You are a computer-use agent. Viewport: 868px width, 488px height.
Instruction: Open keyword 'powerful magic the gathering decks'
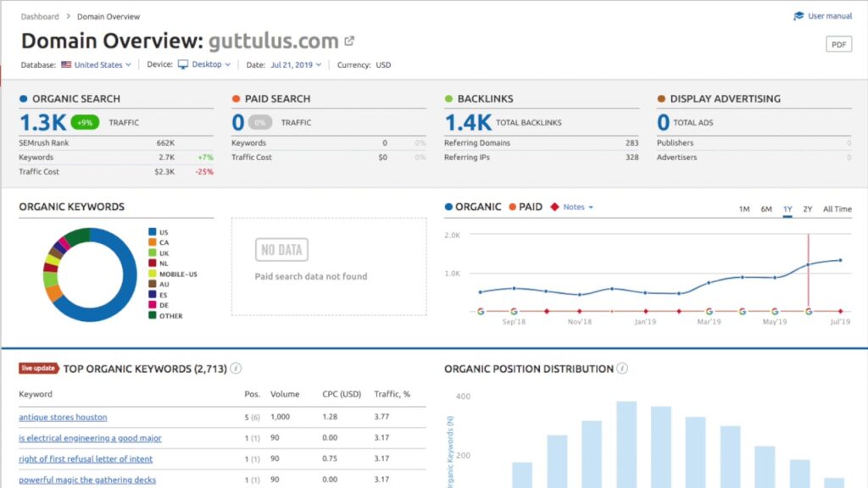pyautogui.click(x=87, y=480)
